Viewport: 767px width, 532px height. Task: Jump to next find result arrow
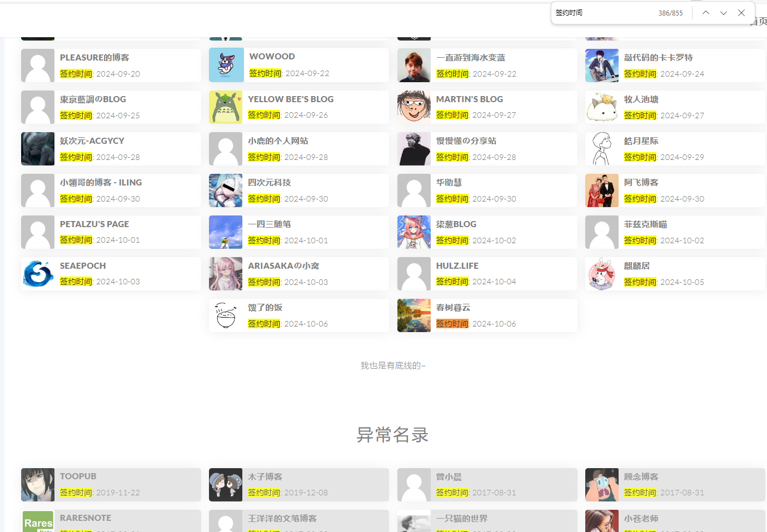tap(723, 13)
